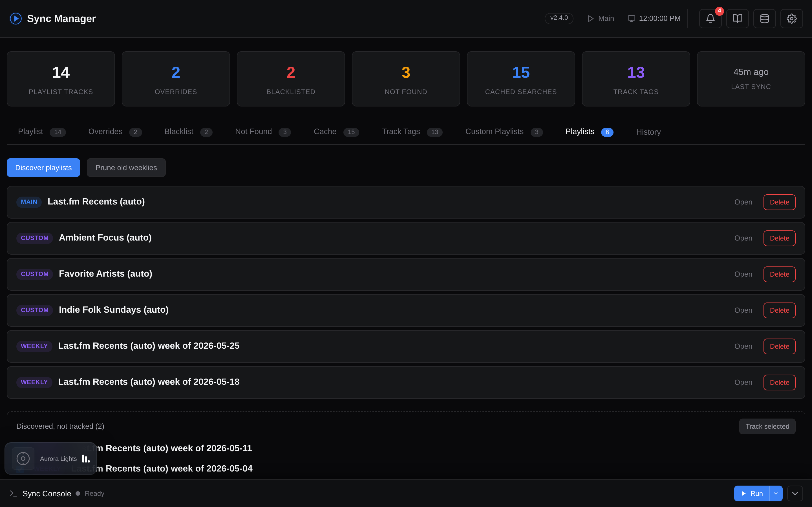
Task: Click the Track selected button
Action: tap(767, 426)
